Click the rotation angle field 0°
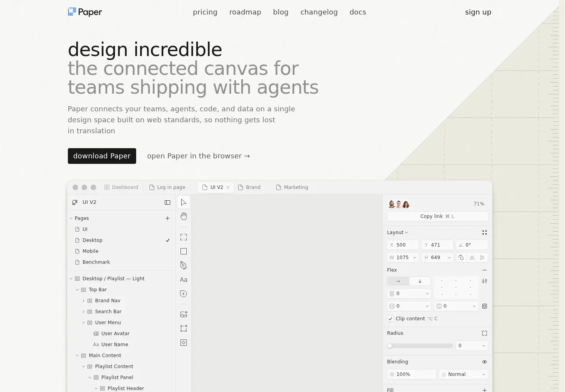Image resolution: width=565 pixels, height=392 pixels. click(472, 245)
